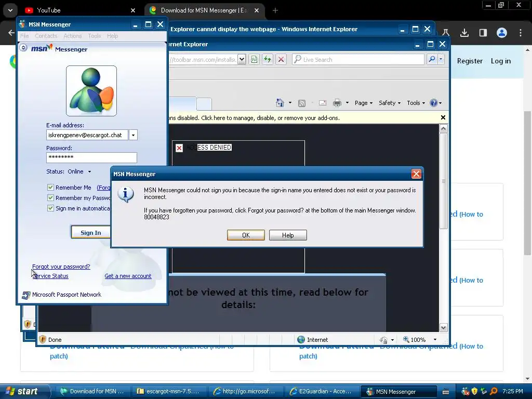Screen dimensions: 532x399
Task: Switch to escargot-msn-7.5 taskbar folder item
Action: 168,391
